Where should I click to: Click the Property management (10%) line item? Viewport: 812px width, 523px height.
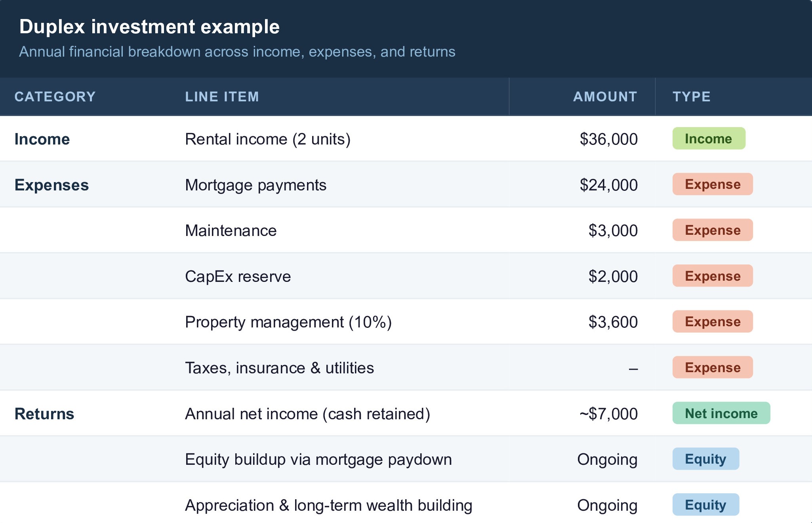click(288, 322)
